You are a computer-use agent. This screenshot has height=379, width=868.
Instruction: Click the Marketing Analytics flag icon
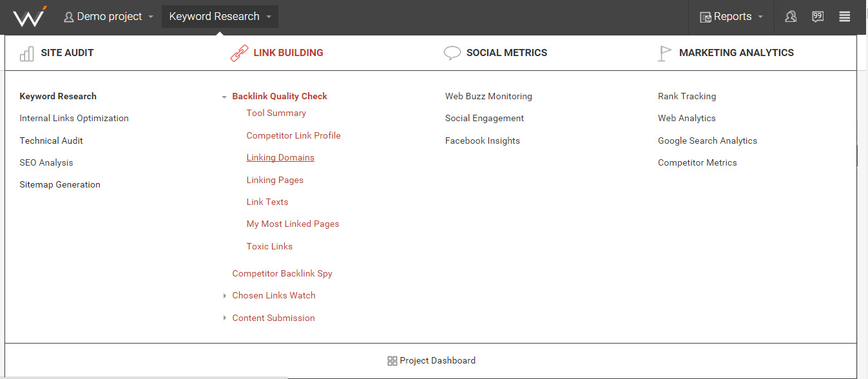click(x=664, y=53)
